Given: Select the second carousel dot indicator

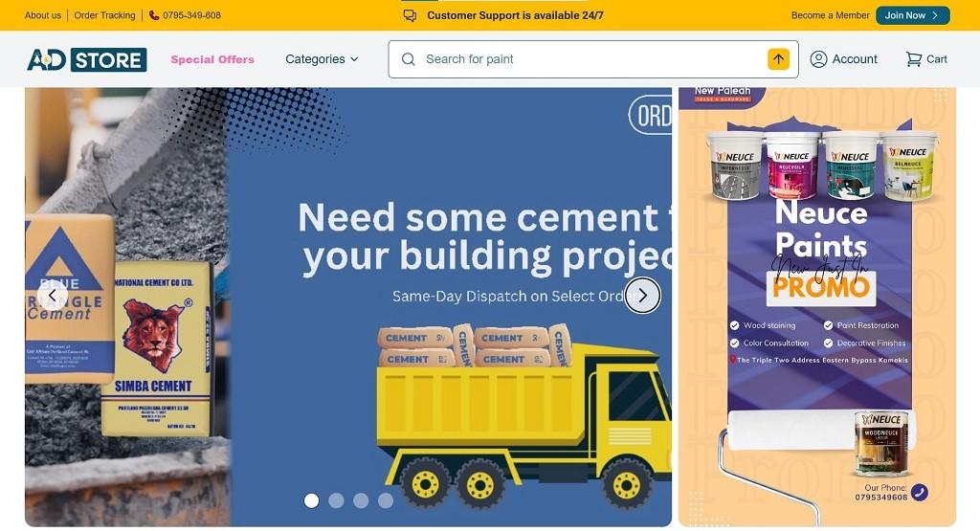Looking at the screenshot, I should (336, 500).
